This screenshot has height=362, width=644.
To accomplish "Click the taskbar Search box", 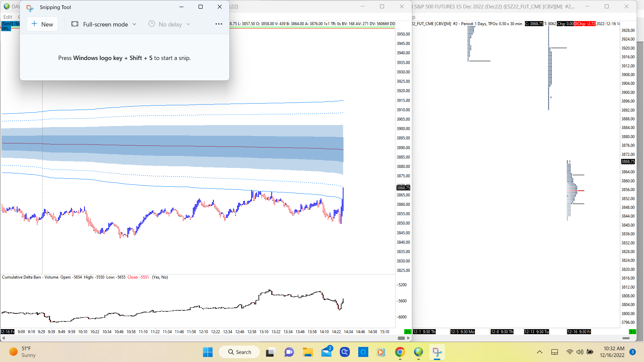I will click(x=239, y=352).
